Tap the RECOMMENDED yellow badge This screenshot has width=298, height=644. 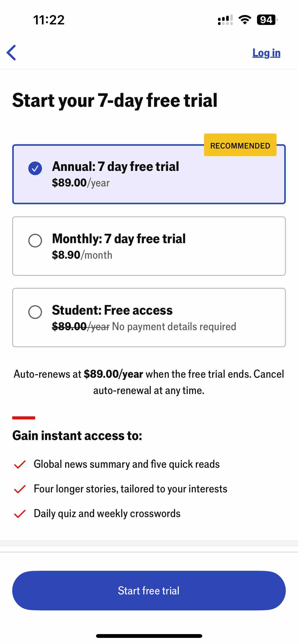[240, 145]
